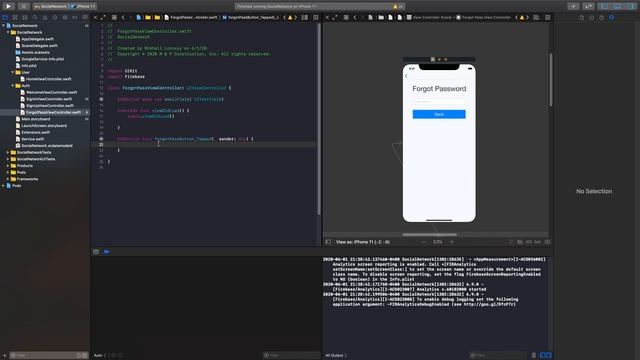Image resolution: width=640 pixels, height=360 pixels.
Task: Select ForgotPassViewController.swift in the code jump bar
Action: [191, 18]
